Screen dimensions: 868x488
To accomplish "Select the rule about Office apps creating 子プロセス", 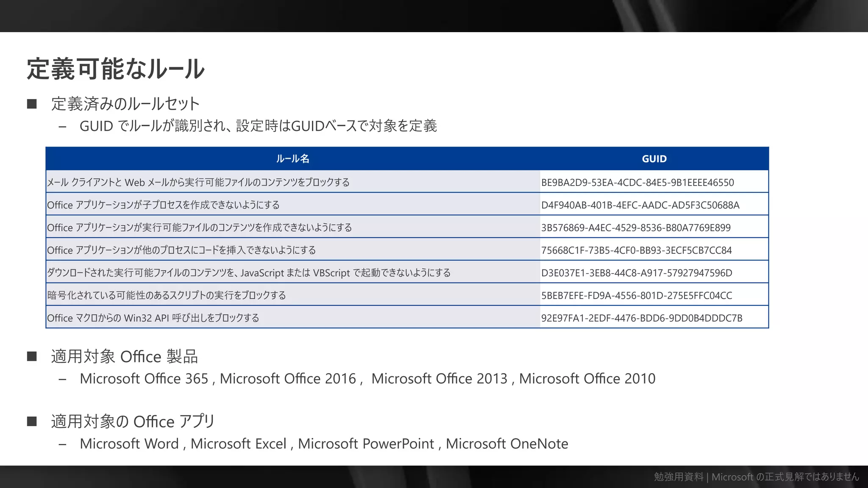I will 163,205.
